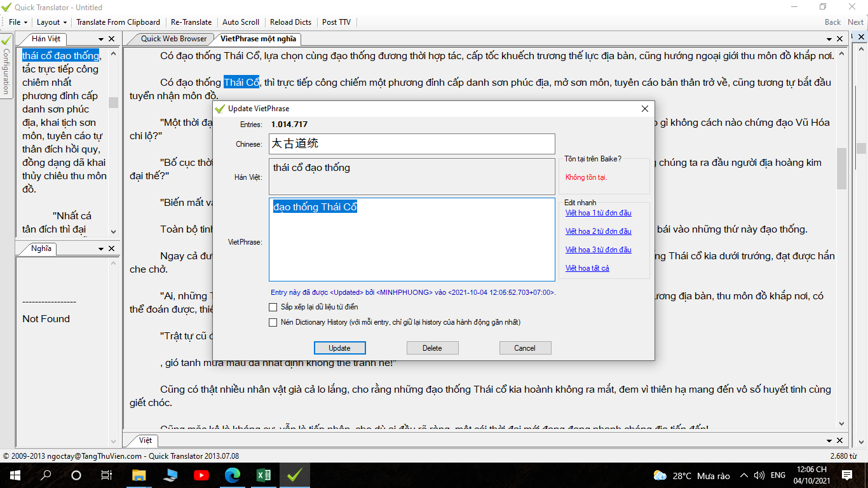This screenshot has width=868, height=488.
Task: Open File Explorer from the taskbar
Action: [139, 475]
